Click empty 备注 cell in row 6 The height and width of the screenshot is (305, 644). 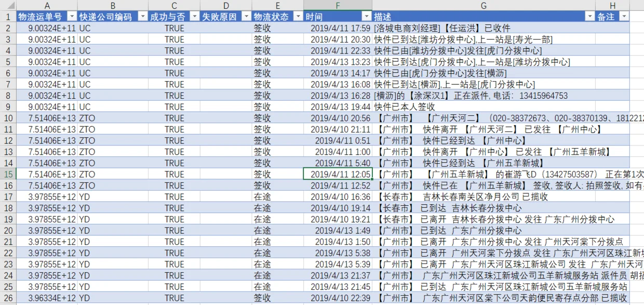pos(612,73)
